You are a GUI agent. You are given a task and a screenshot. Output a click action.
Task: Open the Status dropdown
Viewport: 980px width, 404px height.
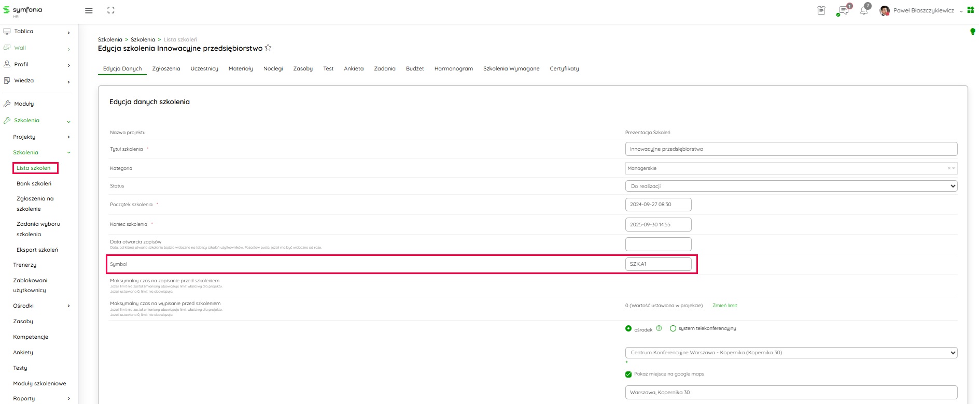click(x=791, y=186)
